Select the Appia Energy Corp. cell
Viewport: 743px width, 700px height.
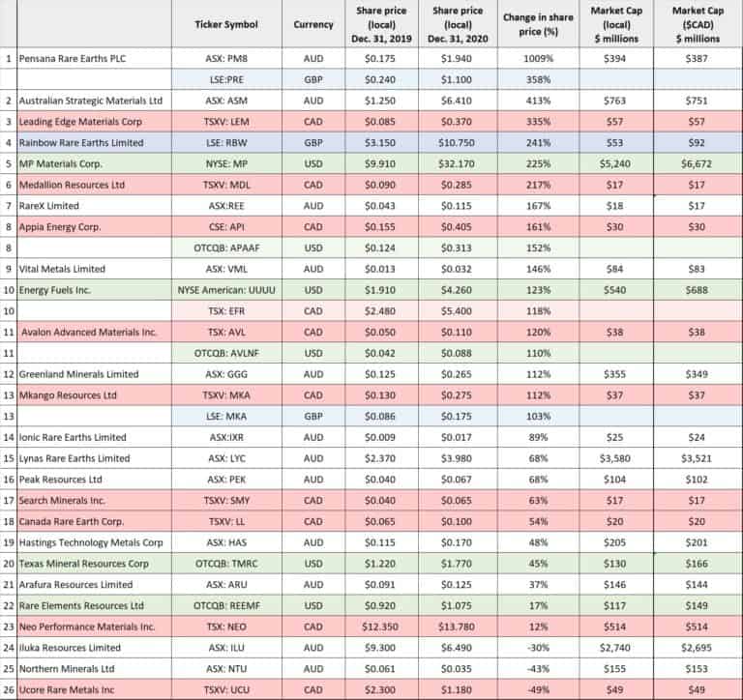tap(94, 227)
